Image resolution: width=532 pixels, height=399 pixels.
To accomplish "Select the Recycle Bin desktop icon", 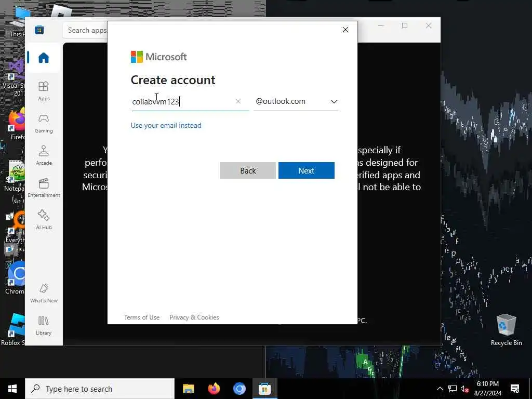I will point(506,330).
